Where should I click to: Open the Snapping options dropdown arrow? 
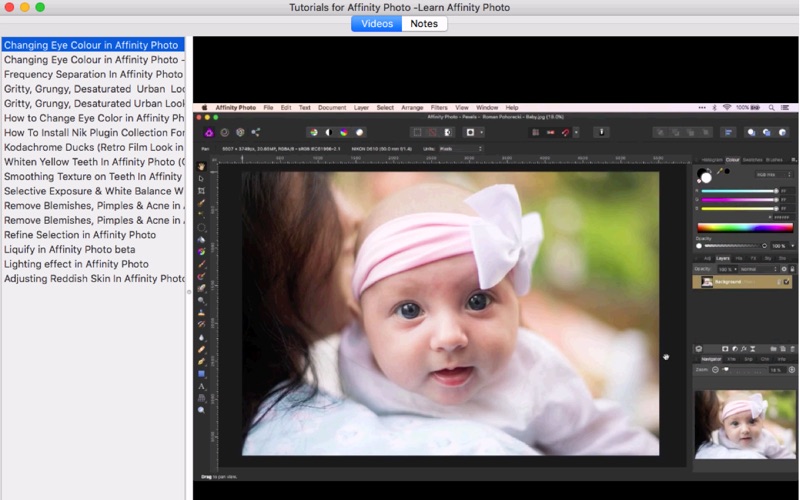tap(576, 133)
